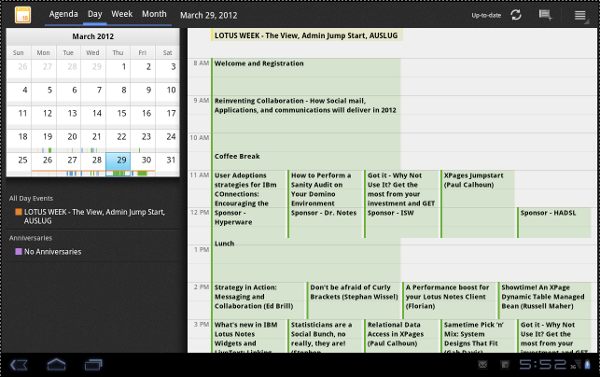Image resolution: width=600 pixels, height=377 pixels.
Task: Sync the calendar with refresh icon
Action: [516, 15]
